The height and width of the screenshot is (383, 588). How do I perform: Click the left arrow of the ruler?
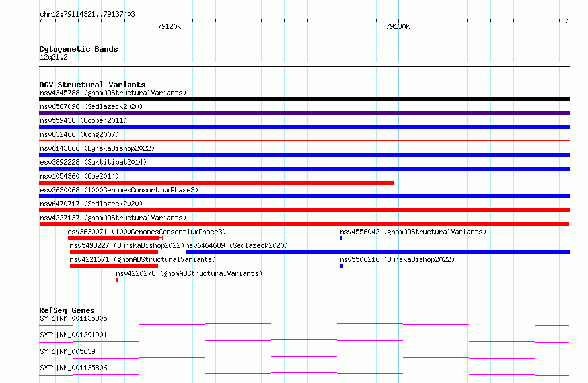click(x=41, y=21)
